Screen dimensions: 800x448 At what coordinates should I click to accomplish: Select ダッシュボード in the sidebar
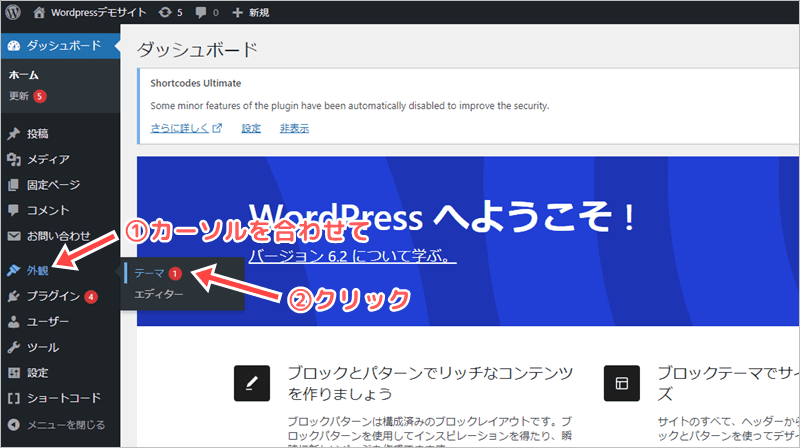click(x=62, y=46)
